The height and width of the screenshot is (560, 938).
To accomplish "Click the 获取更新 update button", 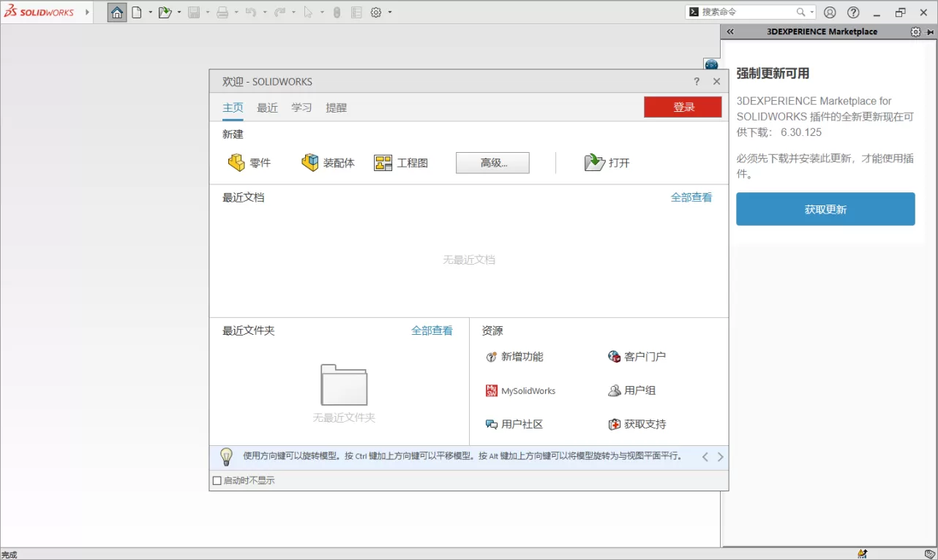I will point(825,208).
